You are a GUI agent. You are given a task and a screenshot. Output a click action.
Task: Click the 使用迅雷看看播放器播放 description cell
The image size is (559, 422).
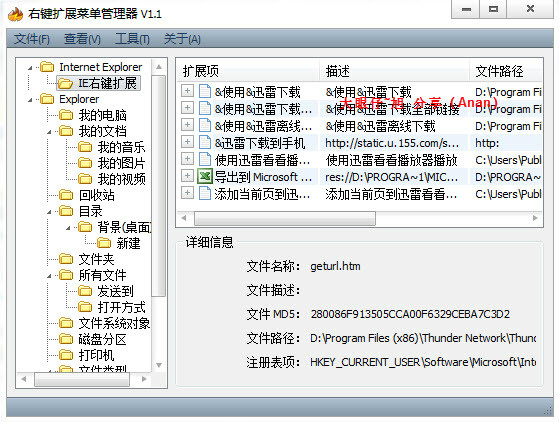(391, 160)
